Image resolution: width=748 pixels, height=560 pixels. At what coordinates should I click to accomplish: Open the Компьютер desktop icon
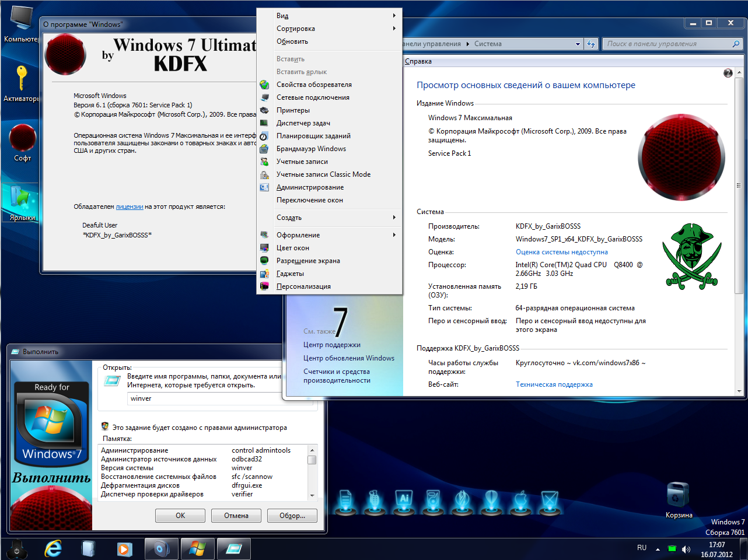tap(22, 19)
